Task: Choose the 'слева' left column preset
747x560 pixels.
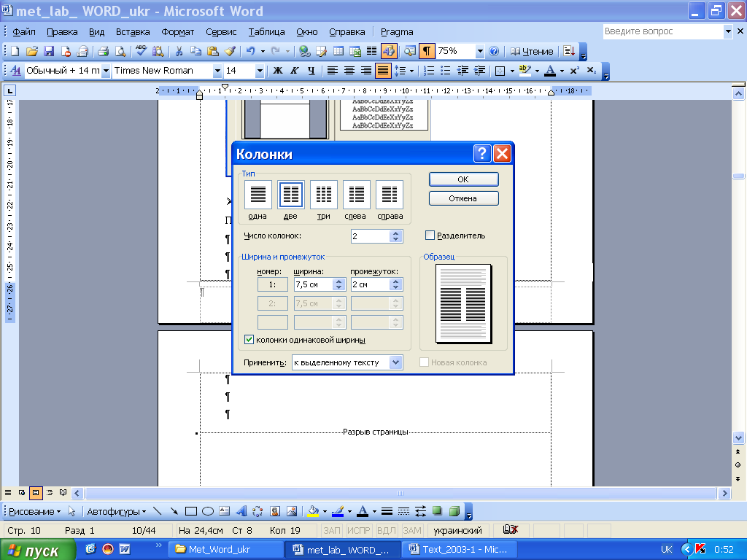Action: (x=356, y=194)
